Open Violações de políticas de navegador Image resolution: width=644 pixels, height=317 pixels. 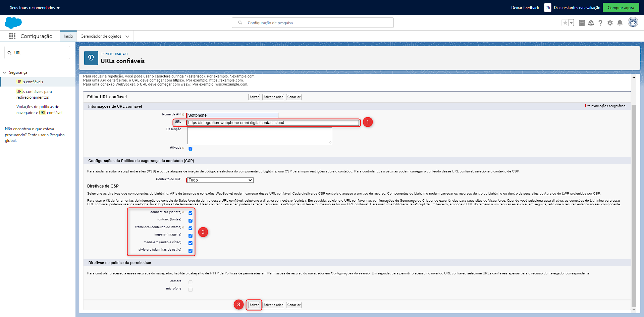39,110
